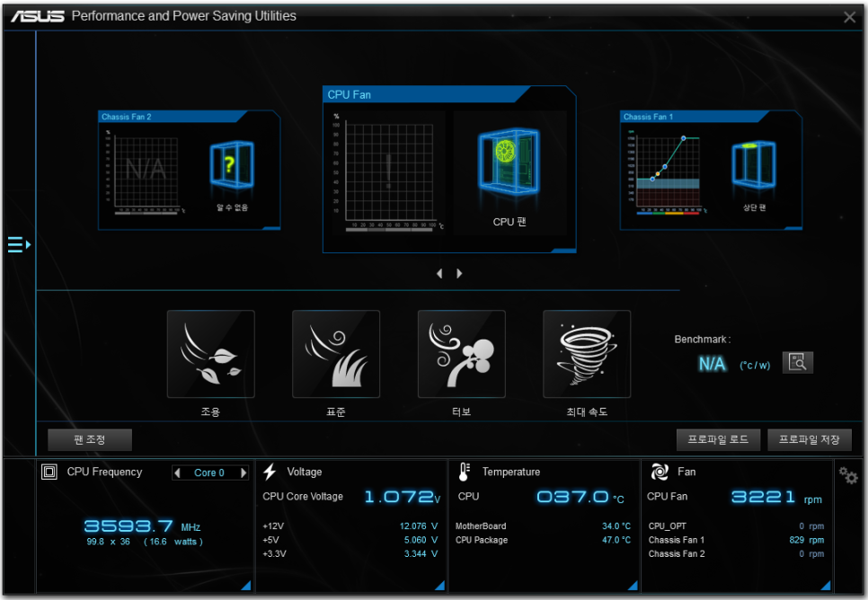This screenshot has width=868, height=600.
Task: Expand the Temperature panel corner triangle
Action: (x=633, y=585)
